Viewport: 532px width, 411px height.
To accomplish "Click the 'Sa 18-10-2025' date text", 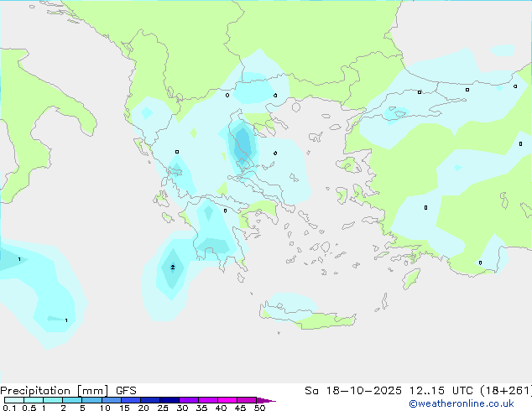I will pos(353,391).
